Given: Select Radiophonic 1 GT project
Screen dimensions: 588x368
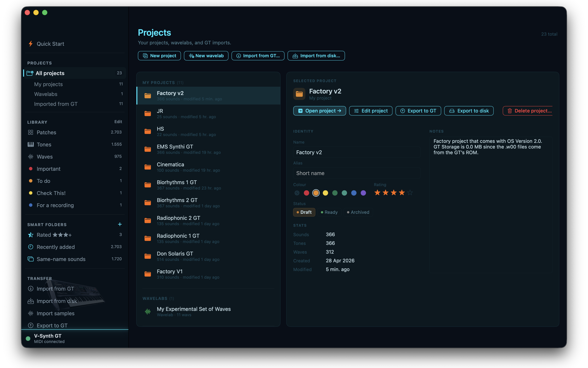Looking at the screenshot, I should click(208, 239).
